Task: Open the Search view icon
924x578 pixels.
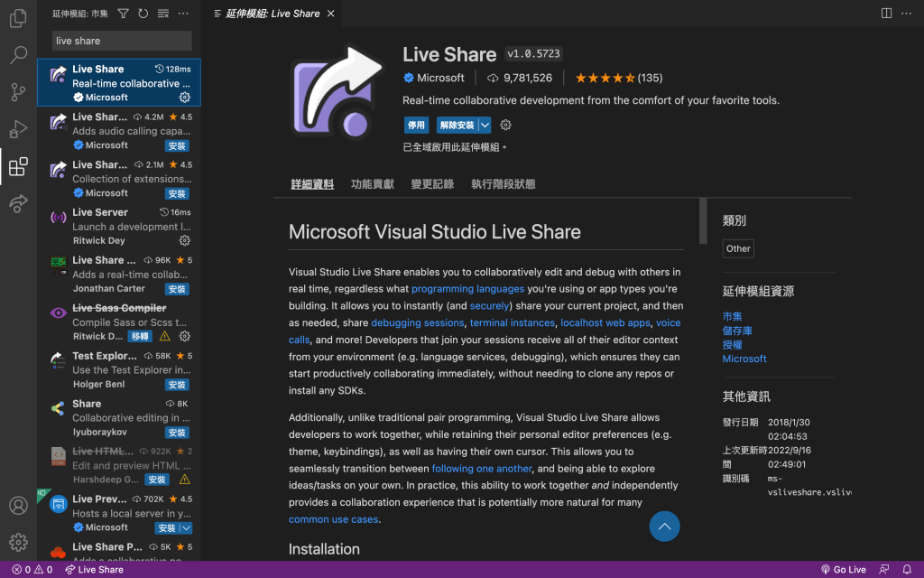Action: pyautogui.click(x=18, y=55)
